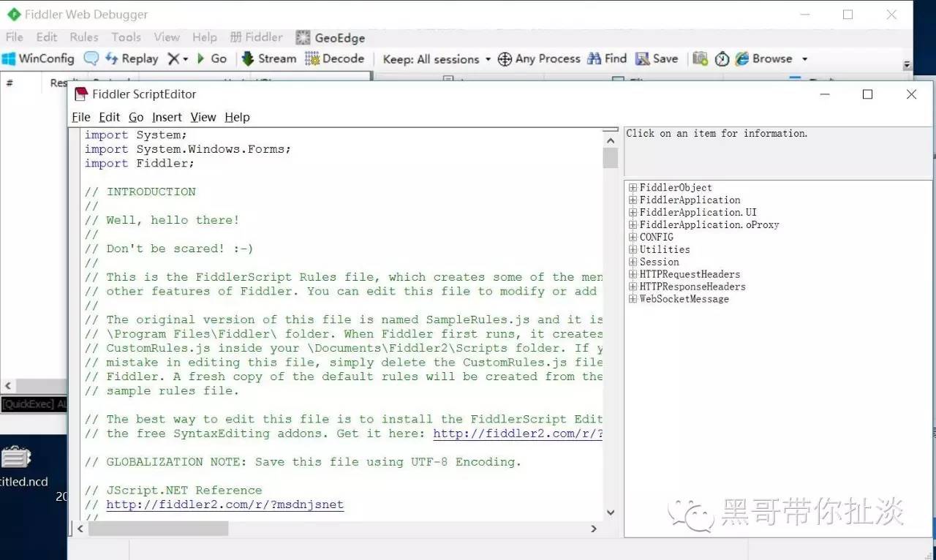Click the Replay arrows icon
Screen dimensions: 936x560
tap(111, 58)
